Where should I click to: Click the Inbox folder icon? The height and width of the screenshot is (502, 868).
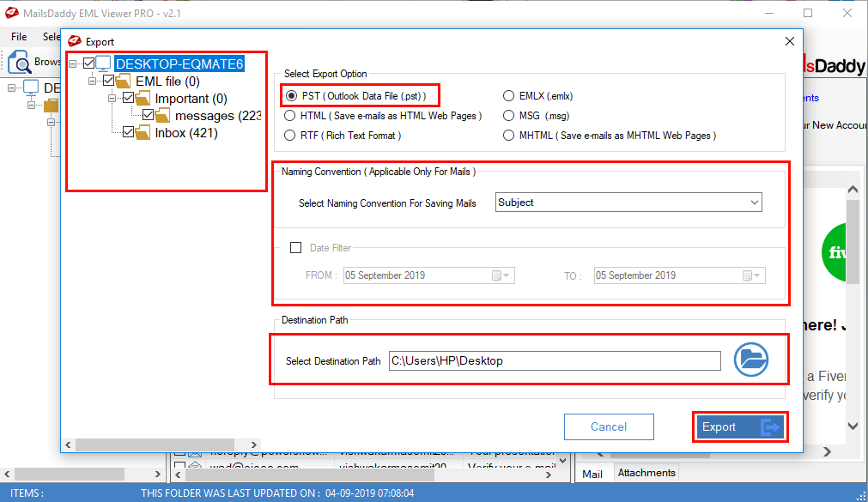tap(143, 133)
